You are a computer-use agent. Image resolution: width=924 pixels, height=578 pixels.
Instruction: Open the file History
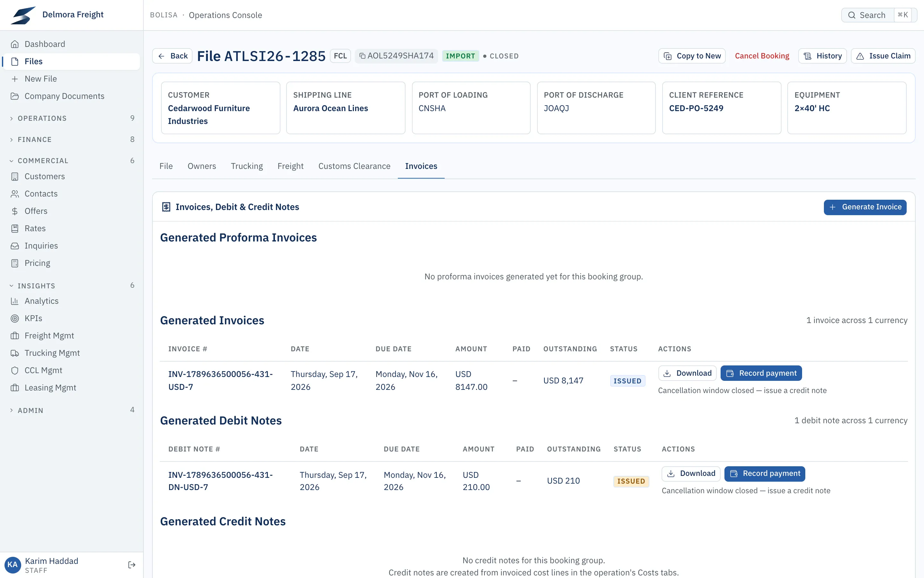[x=822, y=56]
